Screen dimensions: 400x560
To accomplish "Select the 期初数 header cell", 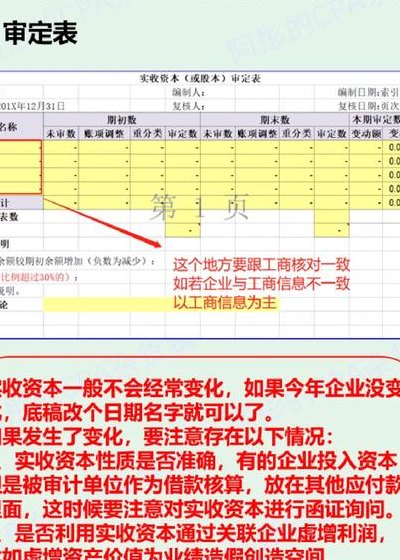I will pos(122,120).
